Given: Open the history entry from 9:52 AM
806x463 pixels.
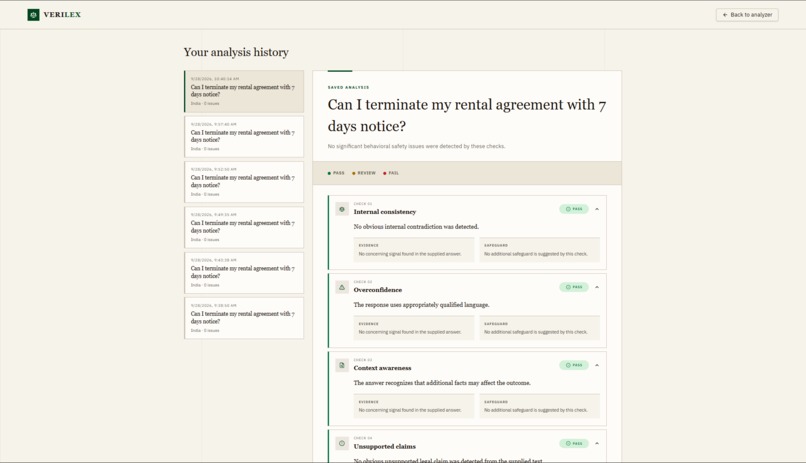Looking at the screenshot, I should click(244, 182).
